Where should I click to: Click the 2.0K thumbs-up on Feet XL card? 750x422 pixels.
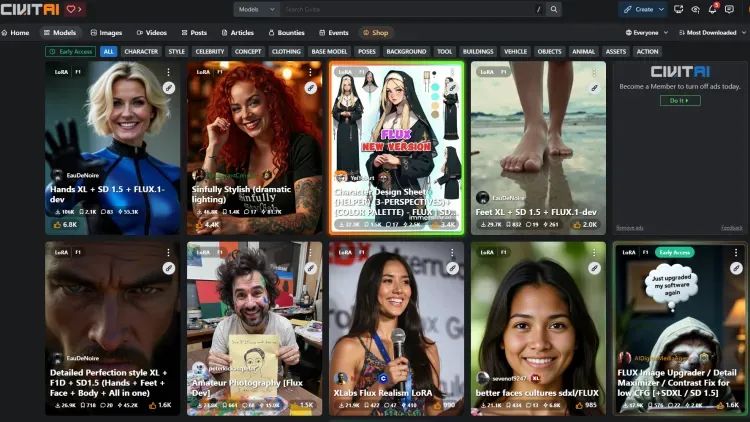tap(585, 224)
